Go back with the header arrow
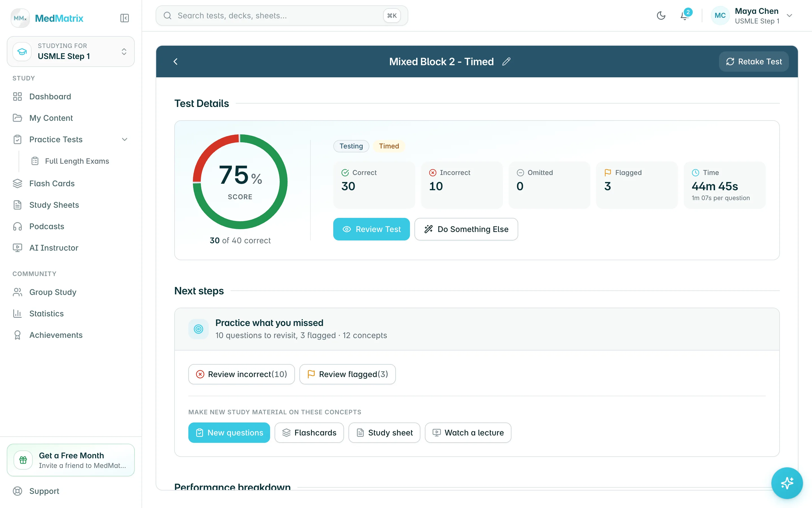 coord(175,62)
